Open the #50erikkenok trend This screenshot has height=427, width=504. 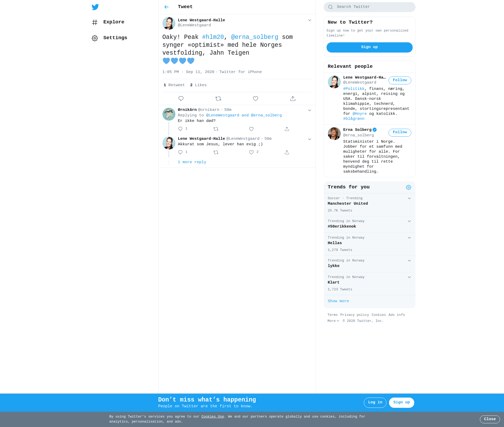point(369,224)
